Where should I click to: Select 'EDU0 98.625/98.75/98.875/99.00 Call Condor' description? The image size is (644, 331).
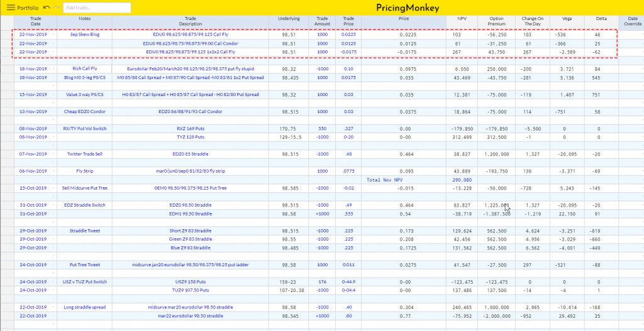190,43
